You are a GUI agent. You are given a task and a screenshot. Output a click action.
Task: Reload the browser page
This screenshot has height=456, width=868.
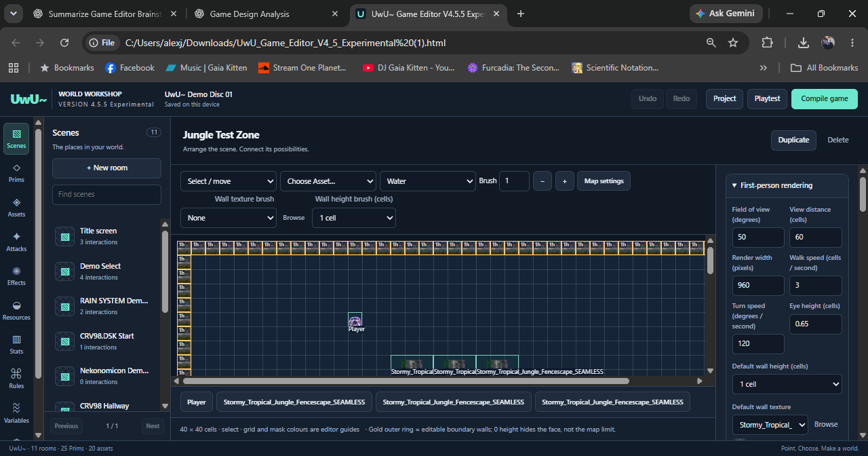coord(64,43)
